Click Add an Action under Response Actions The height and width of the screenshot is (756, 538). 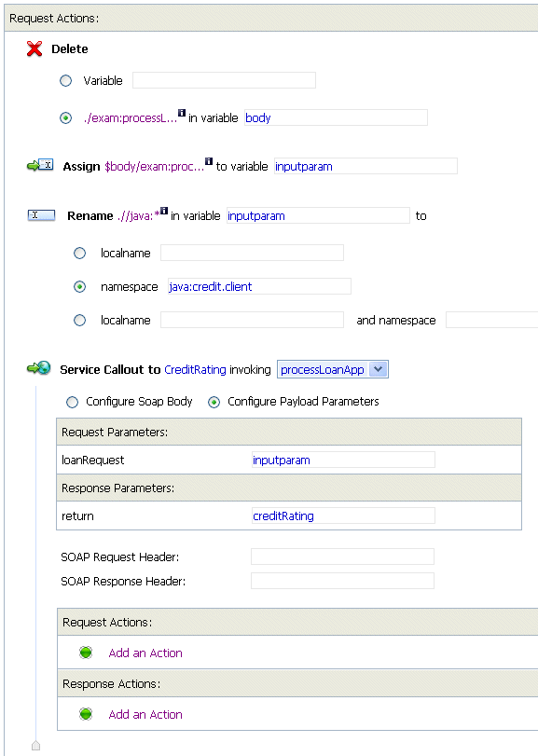click(x=145, y=714)
